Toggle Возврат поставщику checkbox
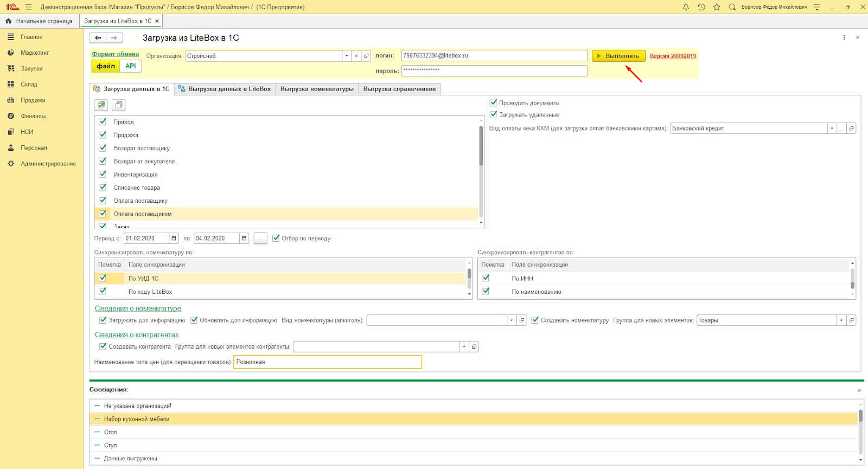 point(103,148)
